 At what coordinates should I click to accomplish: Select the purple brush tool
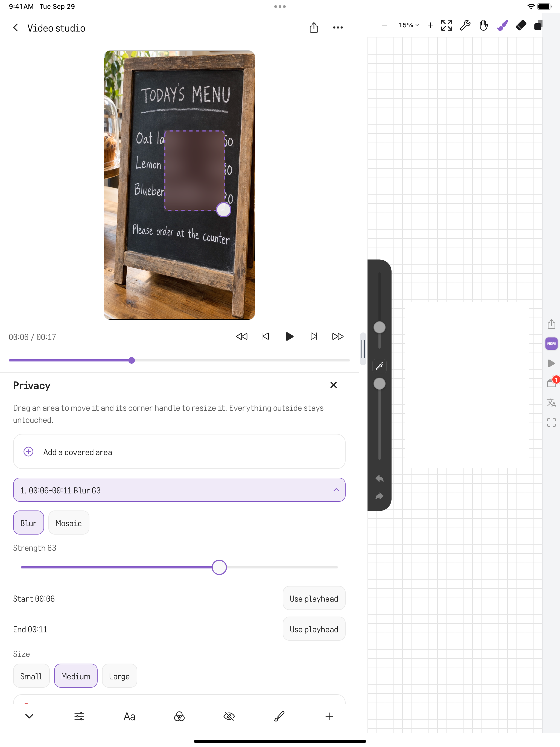click(x=502, y=25)
